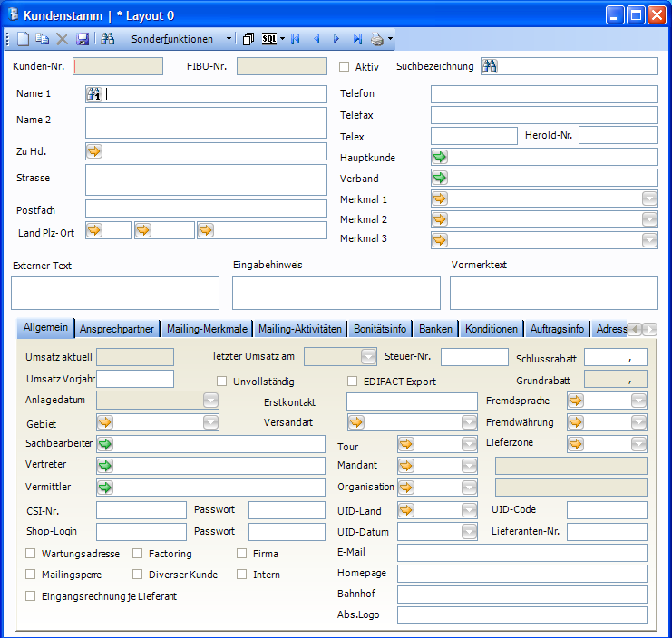
Task: Switch to the Ansprechpartner tab
Action: click(x=117, y=329)
